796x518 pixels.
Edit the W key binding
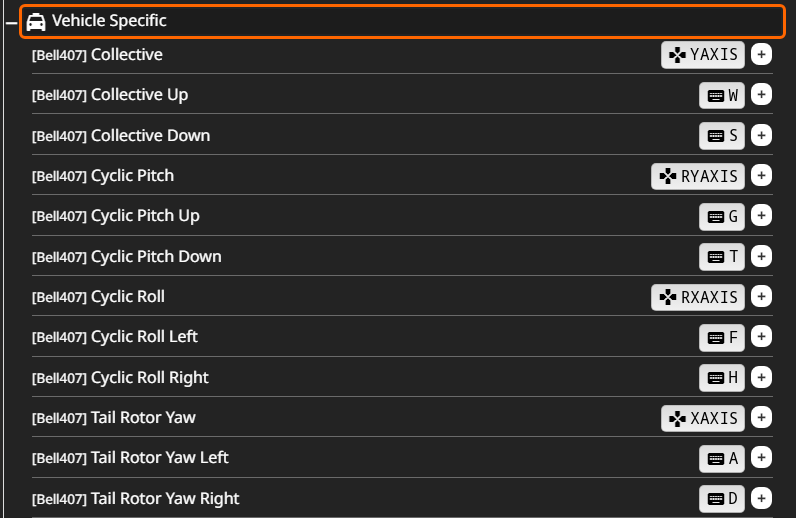(x=722, y=95)
